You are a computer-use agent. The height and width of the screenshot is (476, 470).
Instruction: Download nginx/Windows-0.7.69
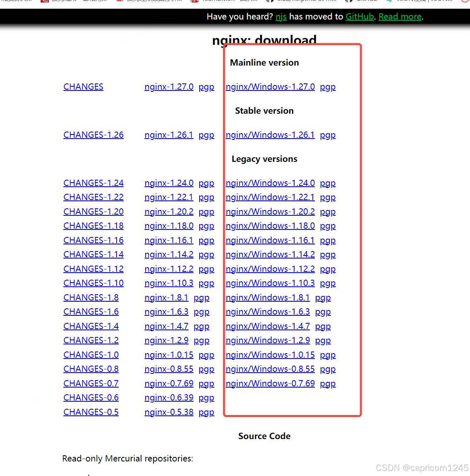point(270,383)
